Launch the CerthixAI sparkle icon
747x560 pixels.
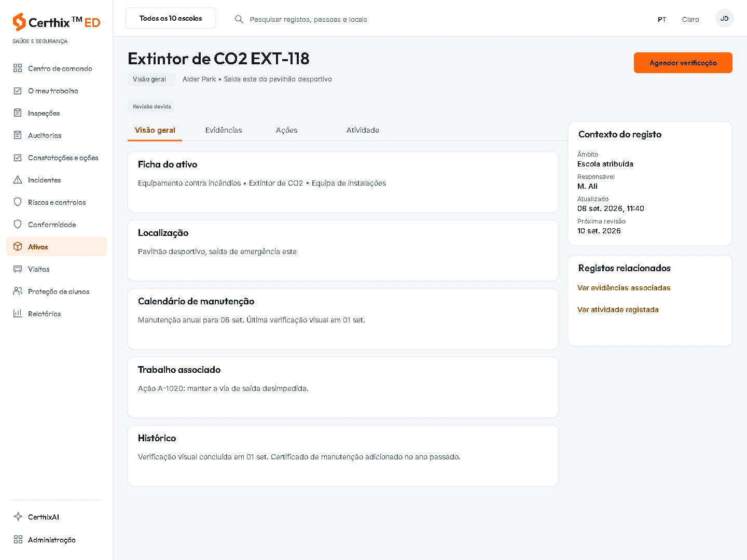pyautogui.click(x=18, y=517)
